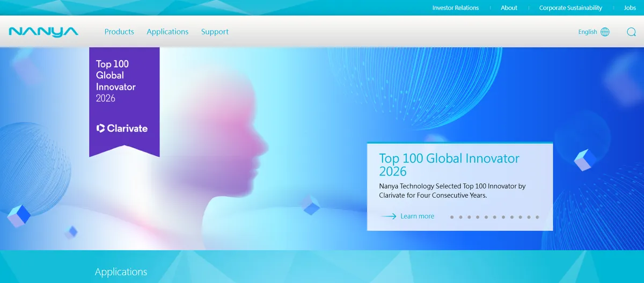Image resolution: width=644 pixels, height=283 pixels.
Task: Click the arrow icon beside Learn more
Action: pos(389,216)
